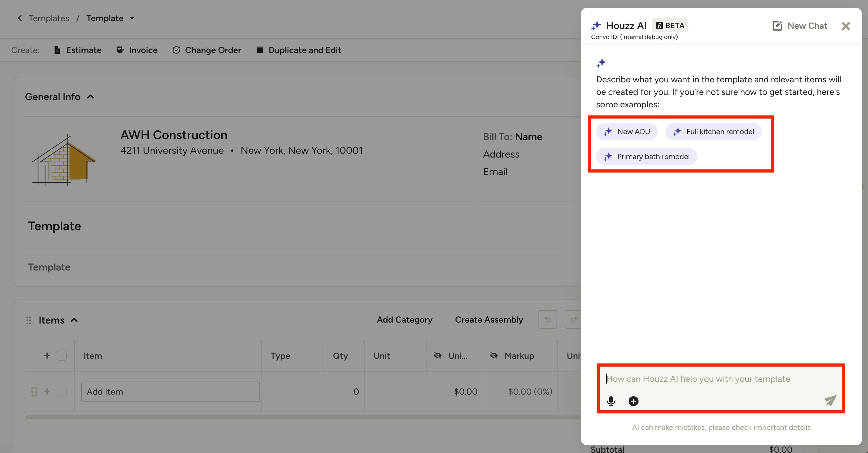Image resolution: width=868 pixels, height=453 pixels.
Task: Toggle the Add Item row checkbox
Action: [x=62, y=391]
